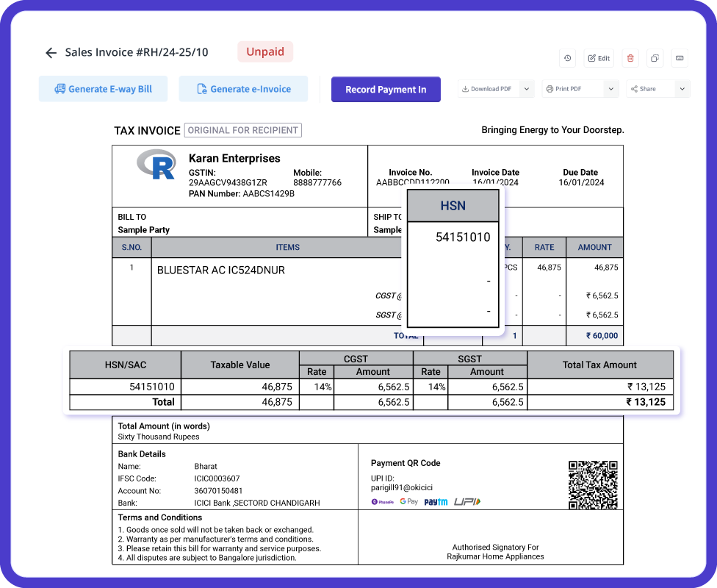Click the Edit invoice button
The width and height of the screenshot is (717, 588).
[599, 58]
